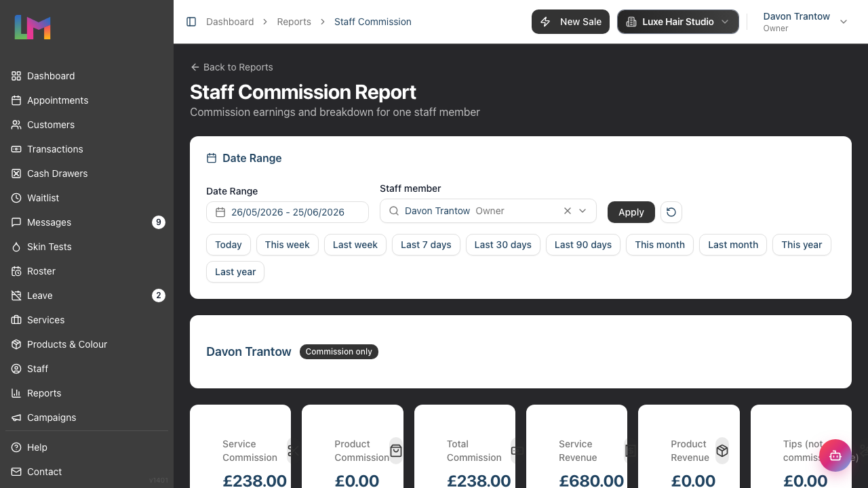
Task: Click the £238.00 Service Commission value
Action: 255,481
